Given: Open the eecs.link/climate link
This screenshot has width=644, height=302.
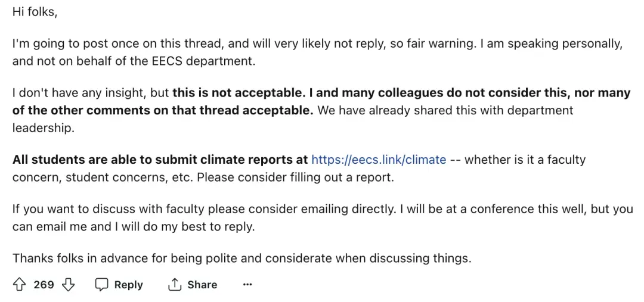Looking at the screenshot, I should tap(379, 160).
